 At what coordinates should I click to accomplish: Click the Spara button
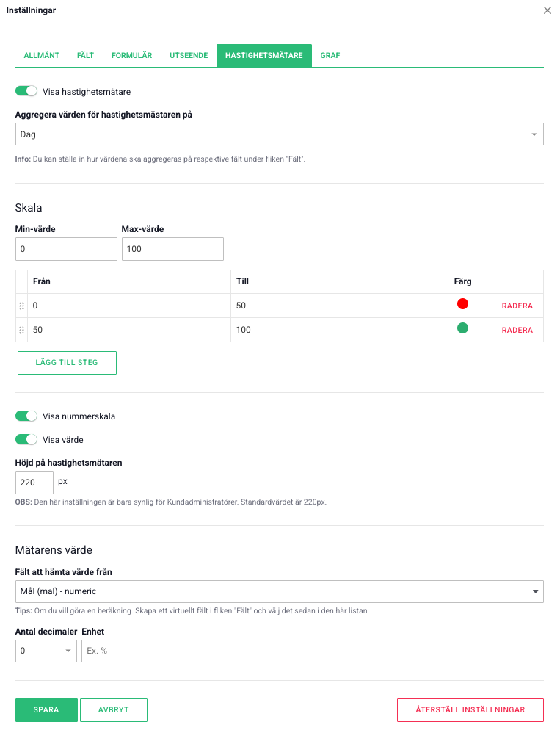pos(46,710)
